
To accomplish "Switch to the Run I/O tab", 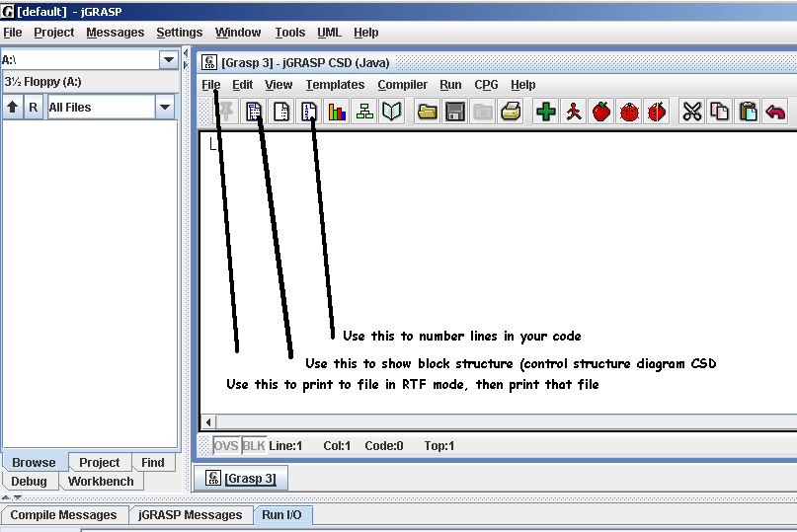I will (281, 514).
